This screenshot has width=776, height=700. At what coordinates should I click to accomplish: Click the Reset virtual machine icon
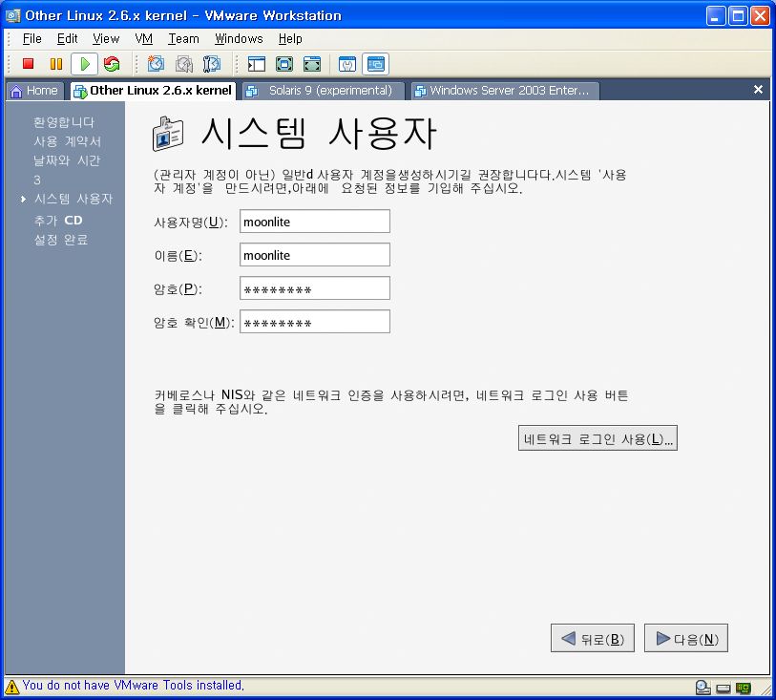point(112,64)
